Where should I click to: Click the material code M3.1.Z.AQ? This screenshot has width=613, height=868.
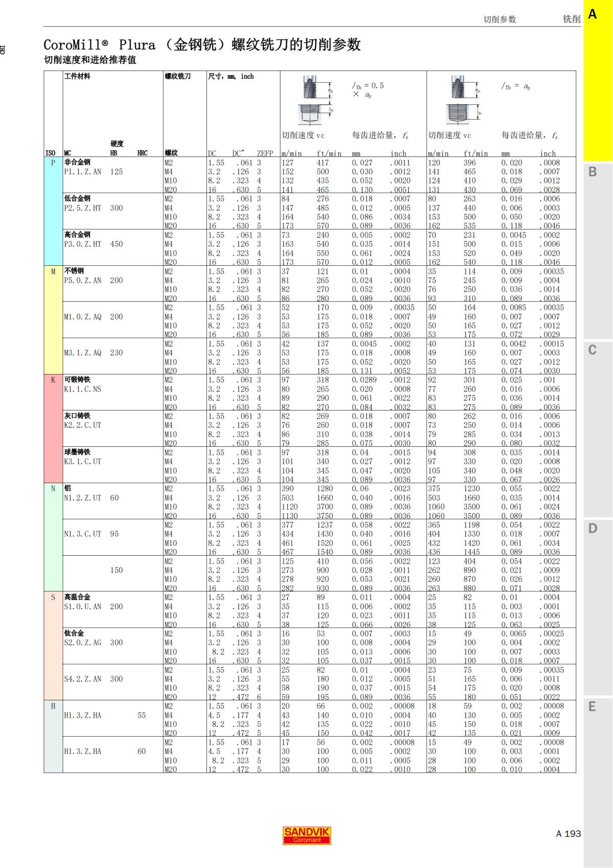83,353
